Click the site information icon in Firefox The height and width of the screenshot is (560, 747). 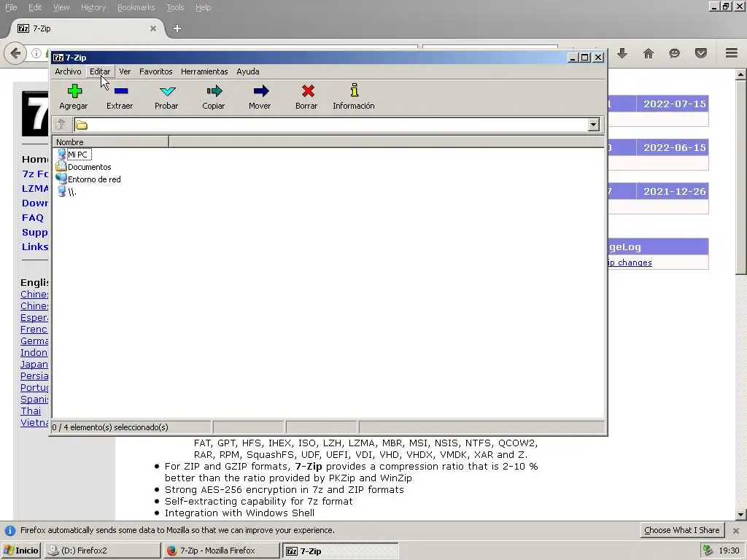point(36,52)
